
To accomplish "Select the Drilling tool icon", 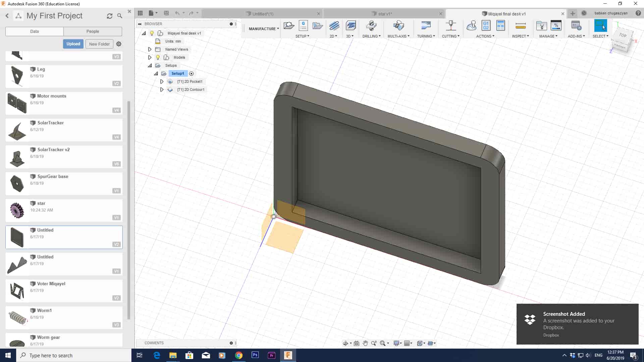I will [x=371, y=26].
